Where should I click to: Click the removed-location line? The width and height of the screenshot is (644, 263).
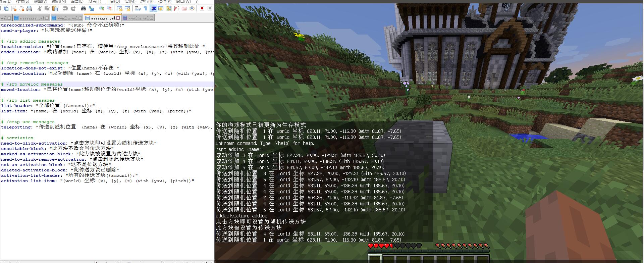(x=107, y=73)
